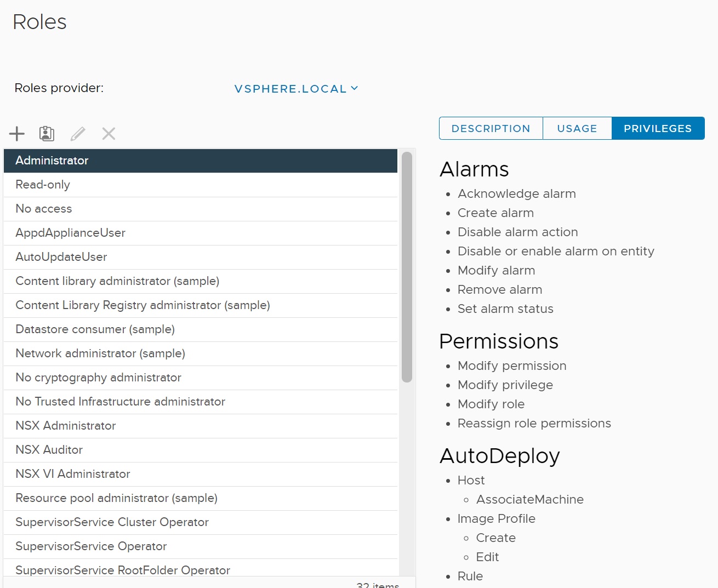This screenshot has height=588, width=718.
Task: Click the AssociateMachine sub-privilege
Action: 530,500
